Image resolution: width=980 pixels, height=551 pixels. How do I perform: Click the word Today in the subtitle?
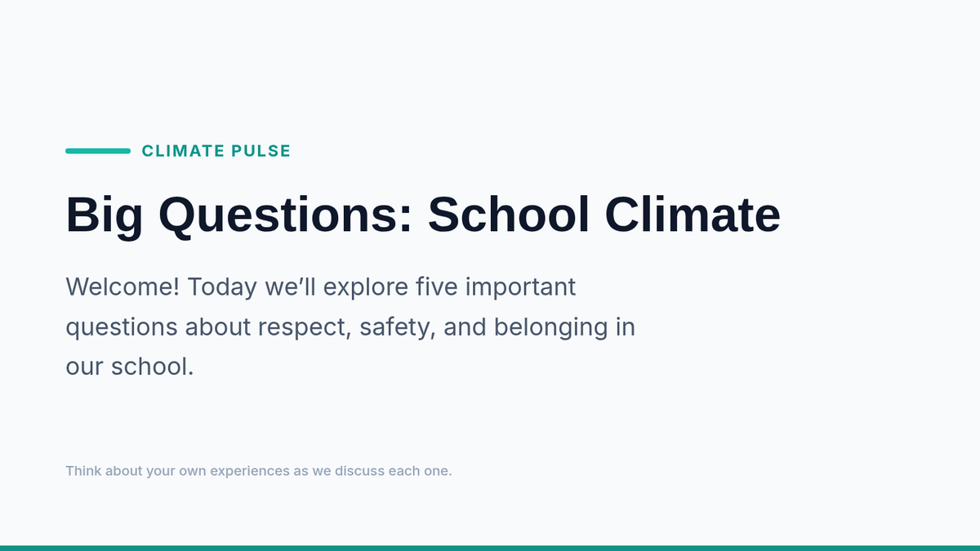pyautogui.click(x=222, y=287)
